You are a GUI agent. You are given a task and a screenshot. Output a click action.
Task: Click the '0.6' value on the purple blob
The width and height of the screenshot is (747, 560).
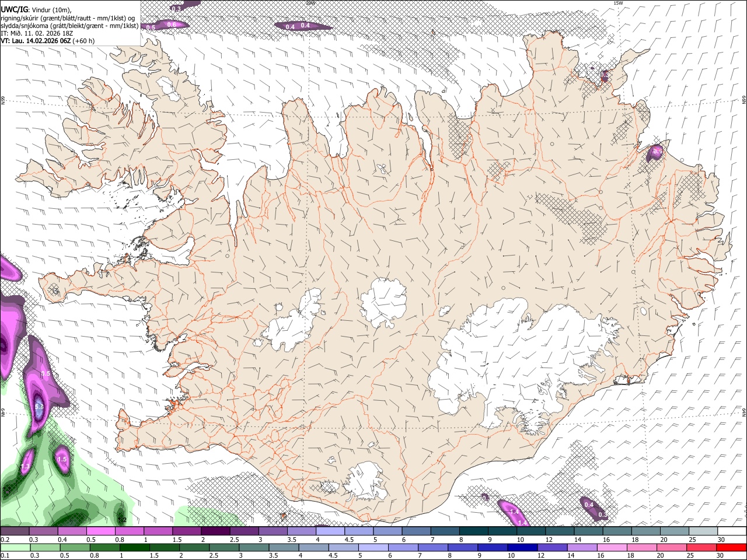(x=172, y=24)
